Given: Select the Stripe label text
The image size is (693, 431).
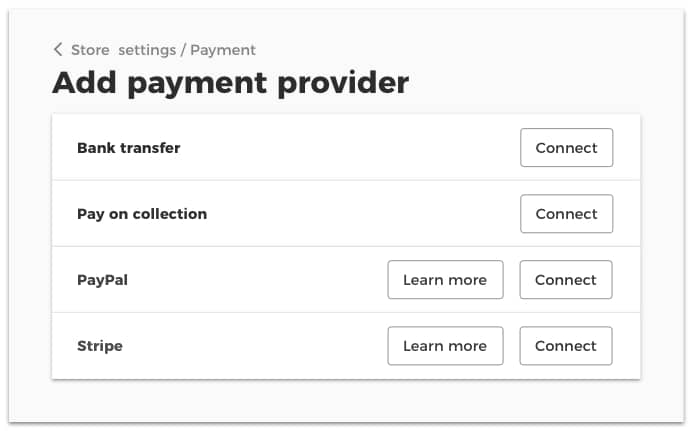Looking at the screenshot, I should tap(100, 346).
